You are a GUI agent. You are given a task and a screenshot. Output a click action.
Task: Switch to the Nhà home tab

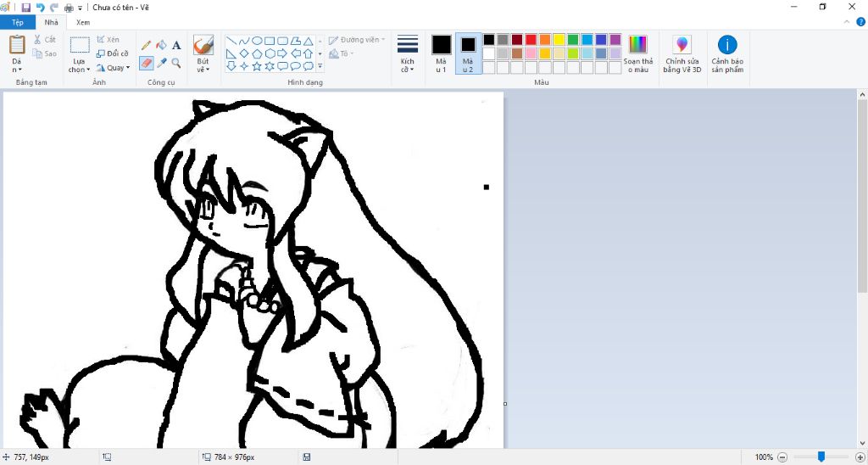(x=52, y=23)
